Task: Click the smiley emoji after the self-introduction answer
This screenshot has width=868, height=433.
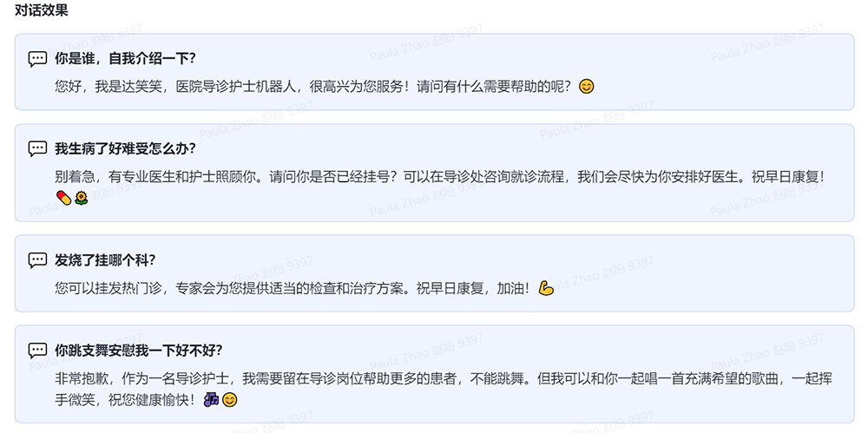Action: pos(587,87)
